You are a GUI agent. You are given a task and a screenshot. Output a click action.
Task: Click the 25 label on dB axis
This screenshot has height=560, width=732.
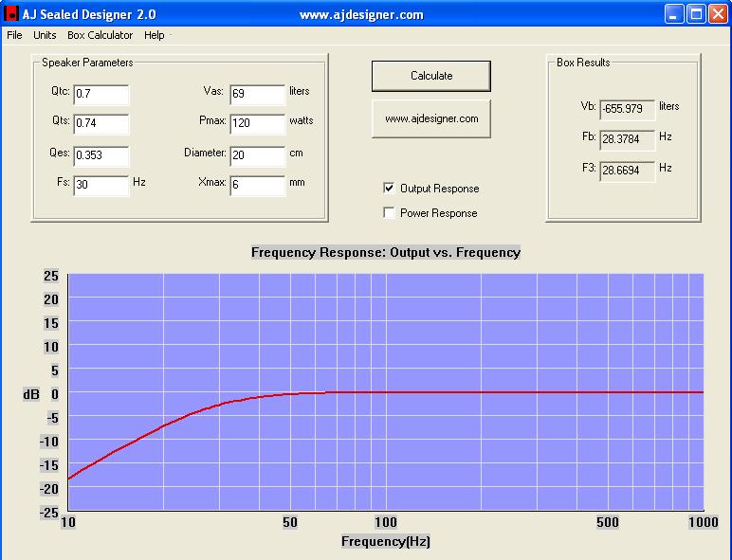[x=51, y=276]
